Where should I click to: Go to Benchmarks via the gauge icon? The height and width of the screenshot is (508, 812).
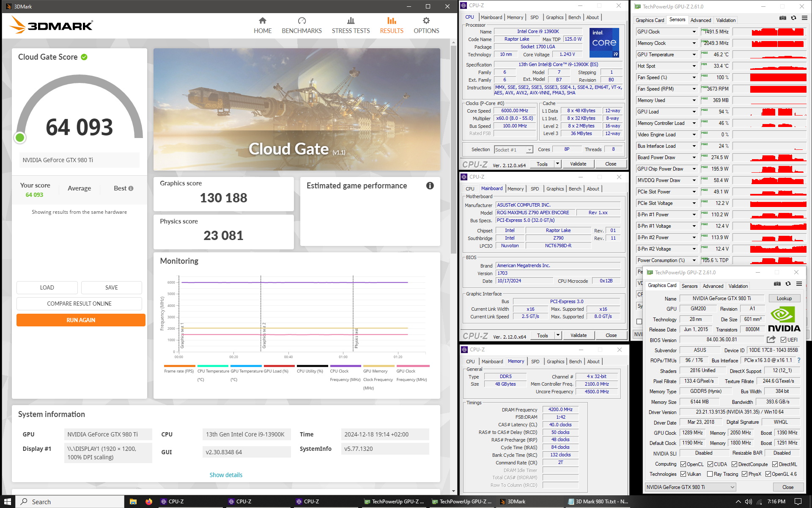click(x=302, y=21)
